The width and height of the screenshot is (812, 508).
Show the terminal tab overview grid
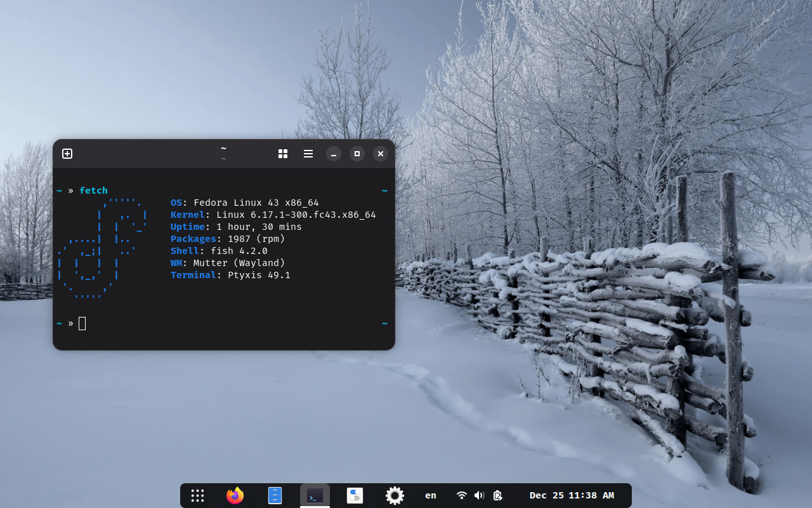point(283,154)
